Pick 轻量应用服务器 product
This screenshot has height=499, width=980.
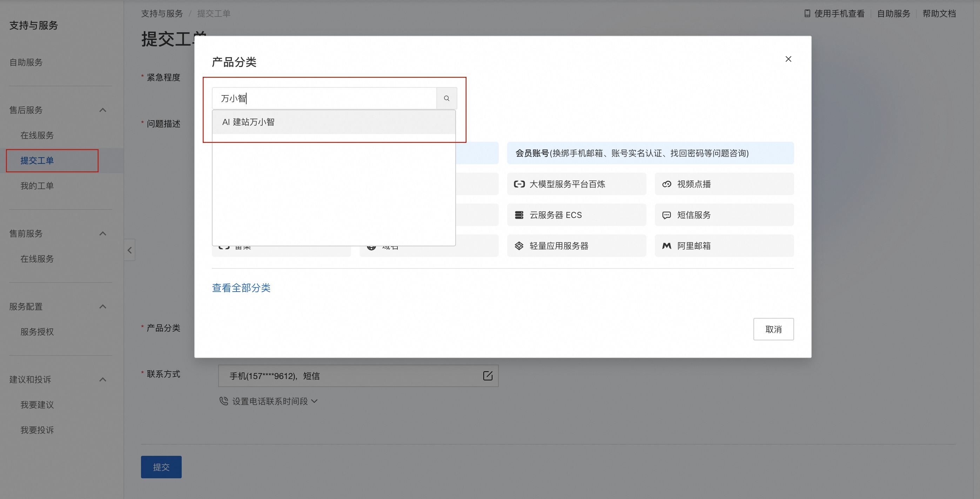tap(576, 246)
